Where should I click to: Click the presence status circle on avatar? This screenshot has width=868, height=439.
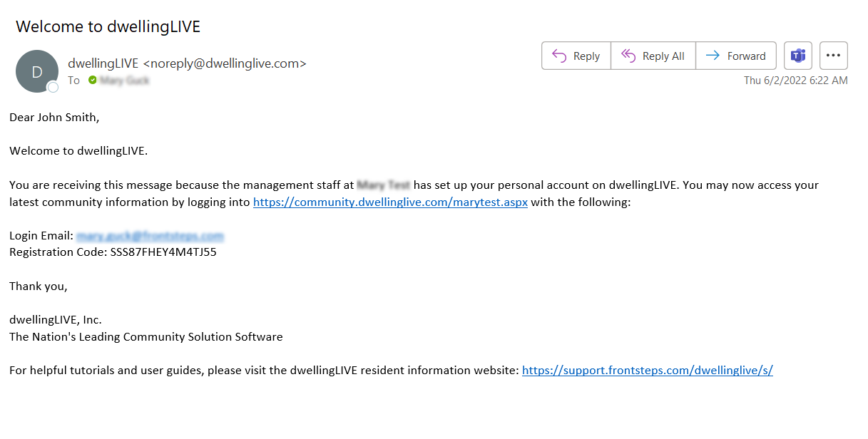[53, 87]
